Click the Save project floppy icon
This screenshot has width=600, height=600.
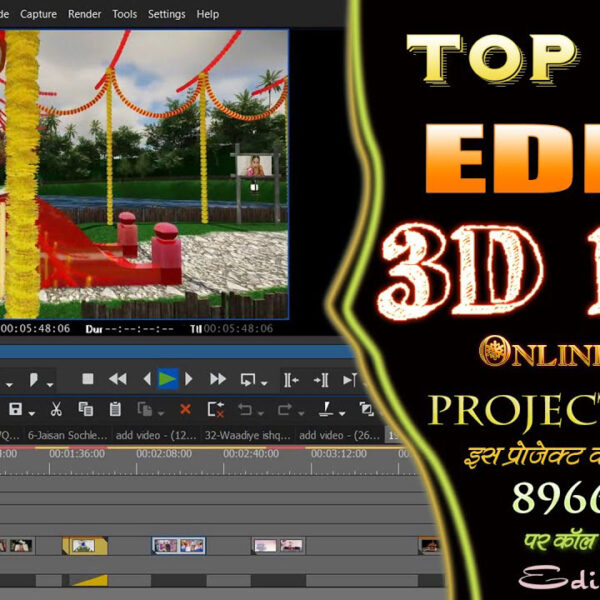click(x=15, y=409)
